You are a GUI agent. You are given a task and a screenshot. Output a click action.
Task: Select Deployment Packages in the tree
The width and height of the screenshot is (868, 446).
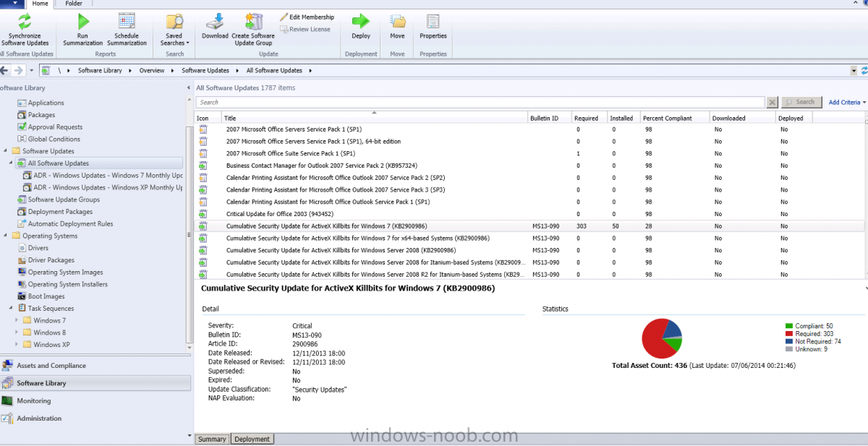[x=60, y=212]
